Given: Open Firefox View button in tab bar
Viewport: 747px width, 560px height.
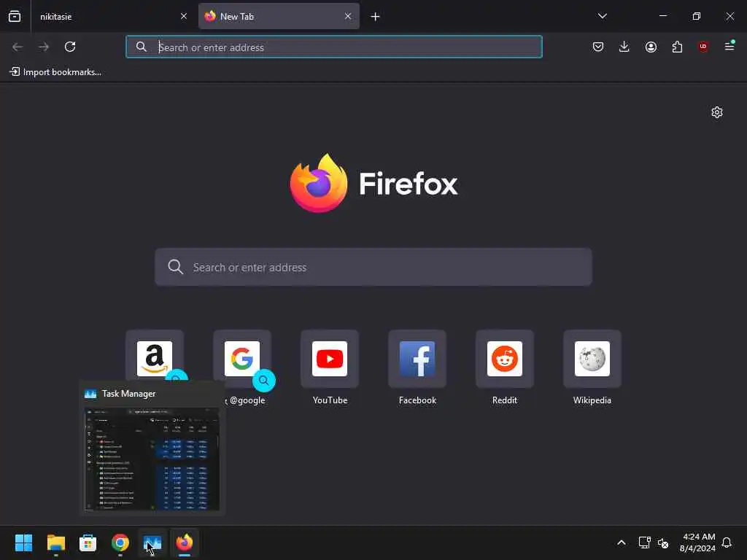Looking at the screenshot, I should point(15,16).
